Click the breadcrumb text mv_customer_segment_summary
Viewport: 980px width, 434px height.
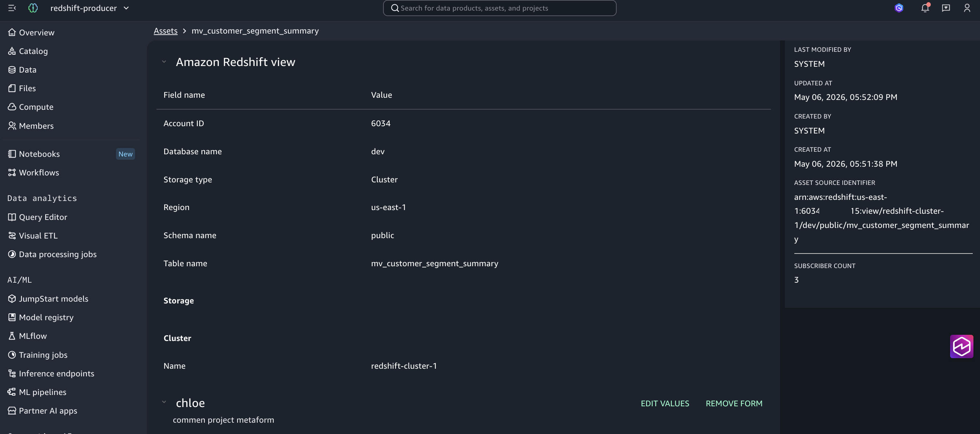coord(255,31)
